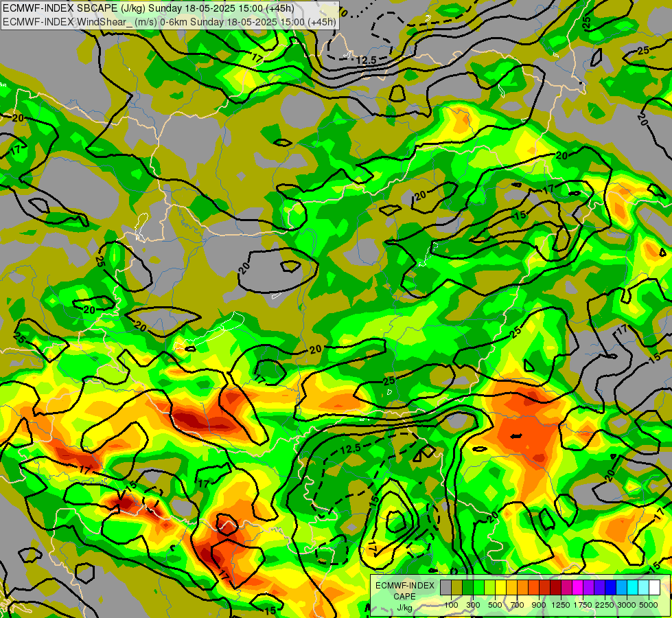
Task: Click the 100 value on legend scale
Action: [x=451, y=605]
